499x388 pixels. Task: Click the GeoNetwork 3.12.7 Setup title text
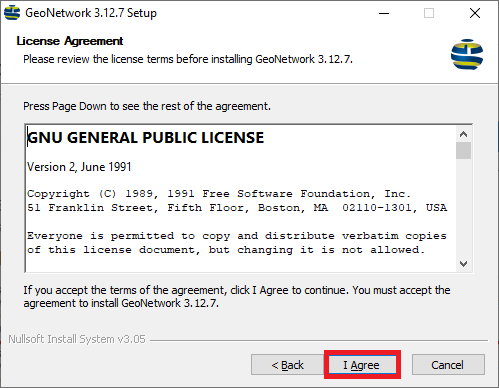pyautogui.click(x=91, y=13)
